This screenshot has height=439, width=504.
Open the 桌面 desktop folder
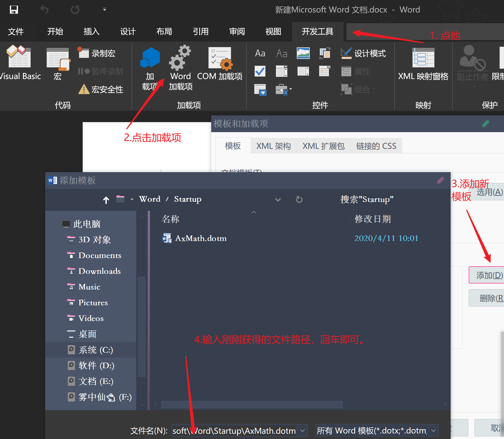[x=82, y=334]
